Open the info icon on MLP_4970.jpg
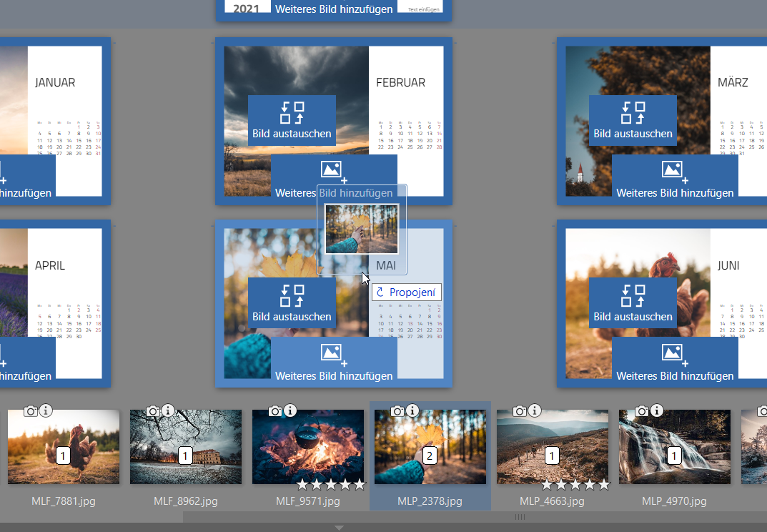Screen dimensions: 767x532 657,410
